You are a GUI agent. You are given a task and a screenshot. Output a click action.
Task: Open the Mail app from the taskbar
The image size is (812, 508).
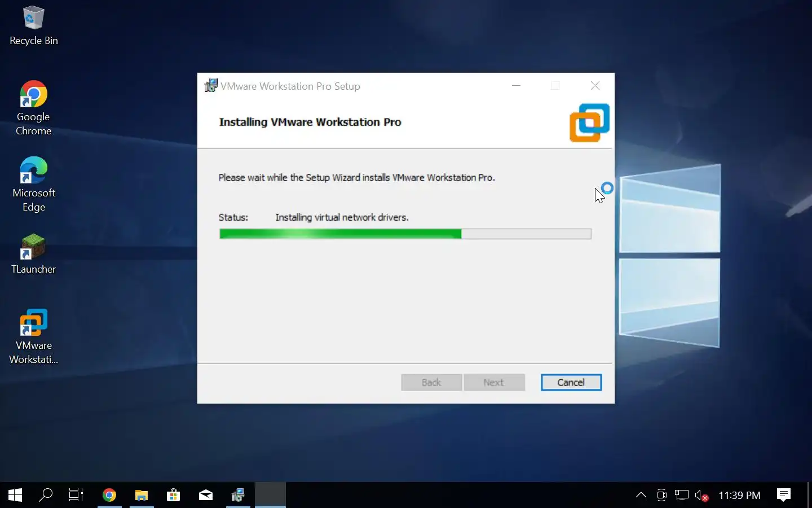(206, 495)
